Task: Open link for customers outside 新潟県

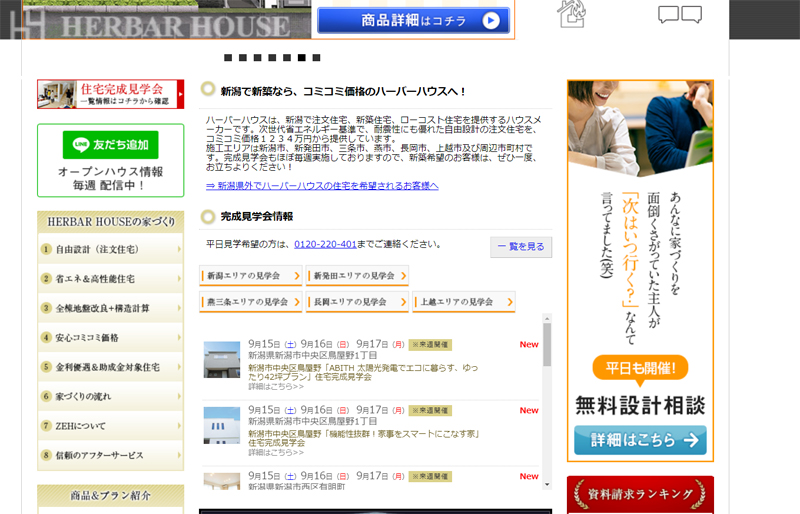Action: tap(321, 186)
